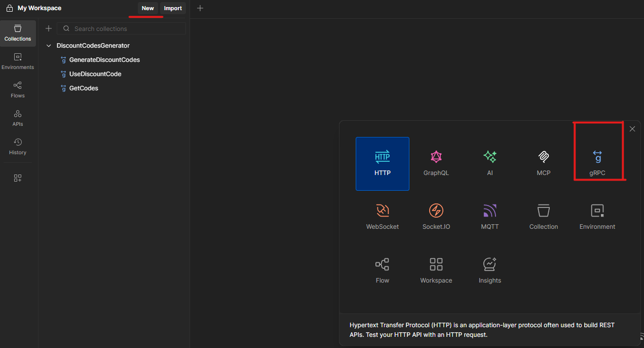Create a new Collection from the dialog

point(544,217)
